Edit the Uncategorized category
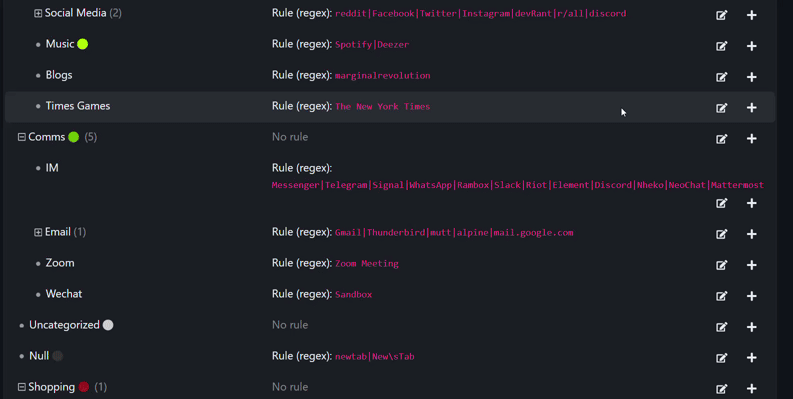The width and height of the screenshot is (793, 399). (722, 327)
